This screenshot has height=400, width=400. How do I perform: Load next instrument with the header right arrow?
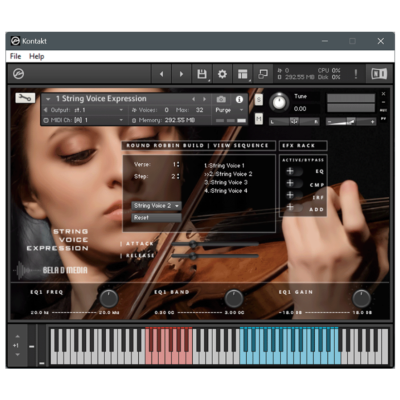(204, 99)
